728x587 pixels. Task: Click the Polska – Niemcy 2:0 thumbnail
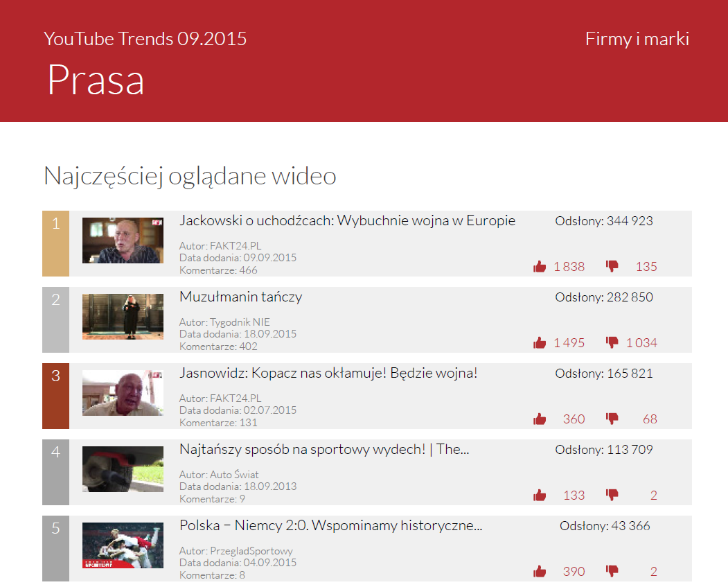[x=123, y=545]
